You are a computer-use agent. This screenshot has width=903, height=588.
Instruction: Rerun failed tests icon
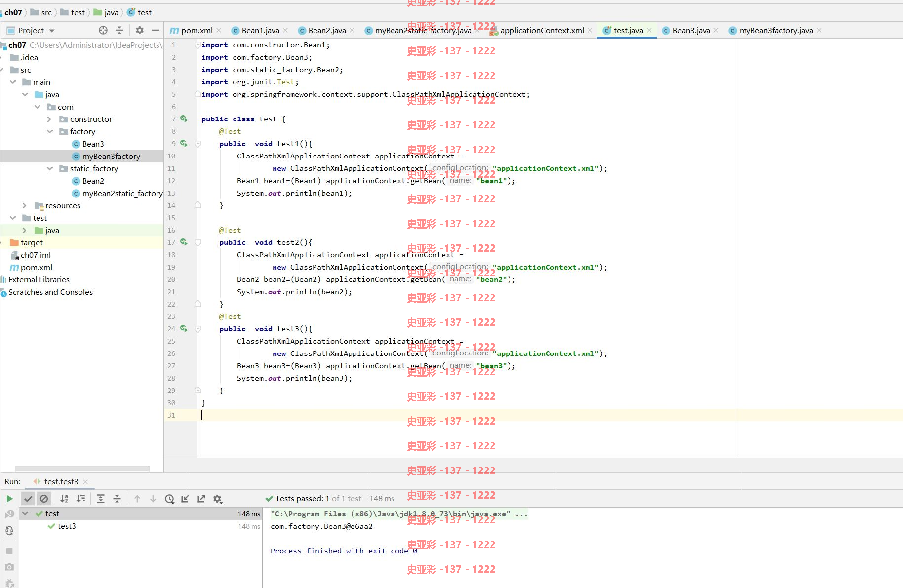click(x=9, y=514)
